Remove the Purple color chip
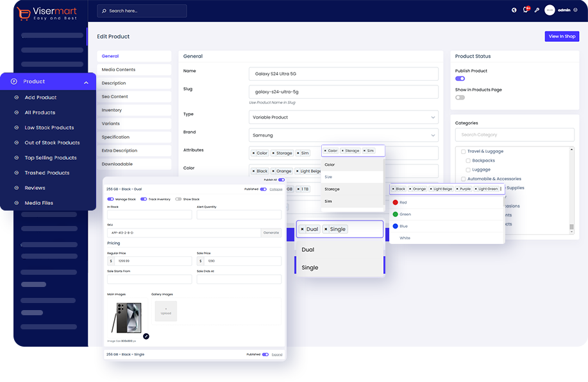Viewport: 588px width, 382px height. (457, 189)
